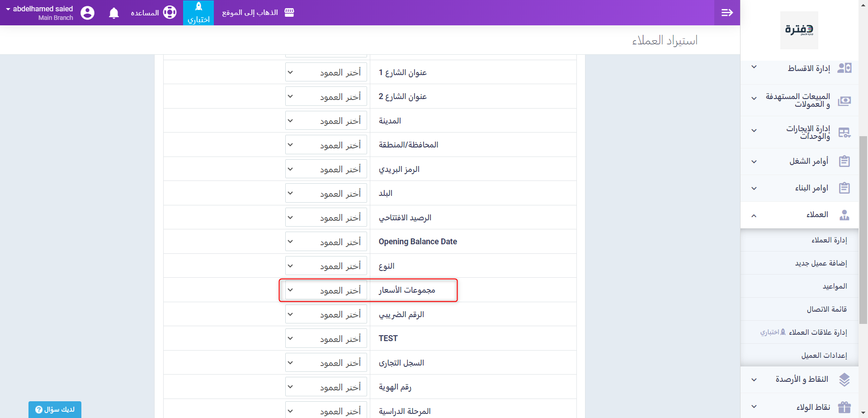Click the العملاء people icon
Viewport: 868px width, 418px height.
844,215
